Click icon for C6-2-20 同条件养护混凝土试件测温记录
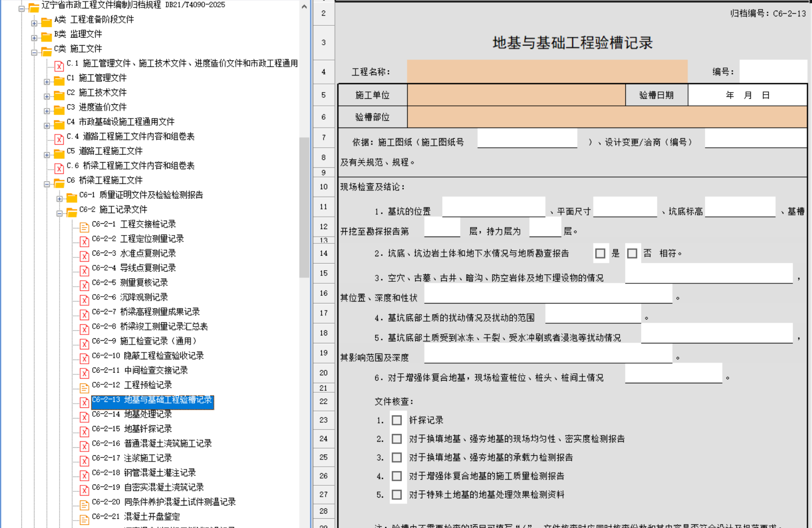Image resolution: width=812 pixels, height=528 pixels. pyautogui.click(x=84, y=505)
